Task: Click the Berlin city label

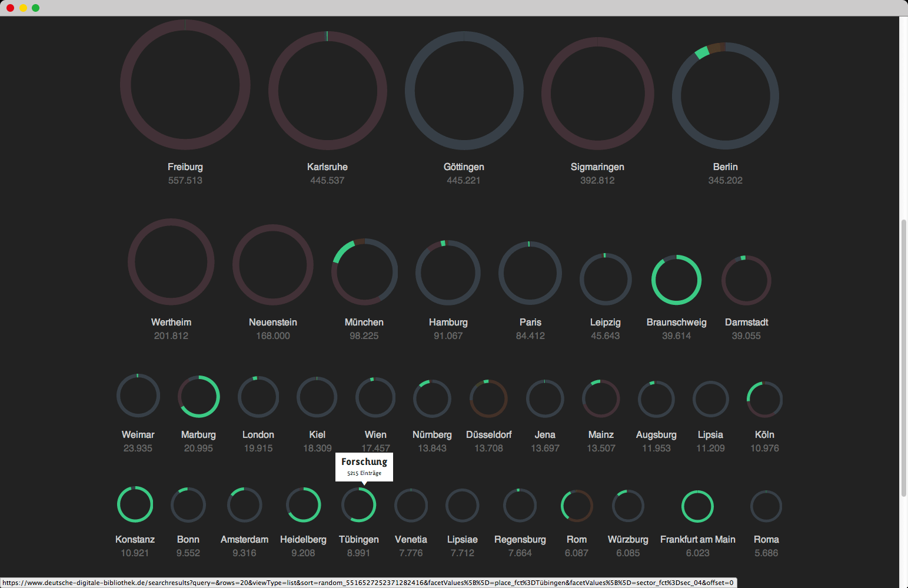Action: click(x=725, y=167)
